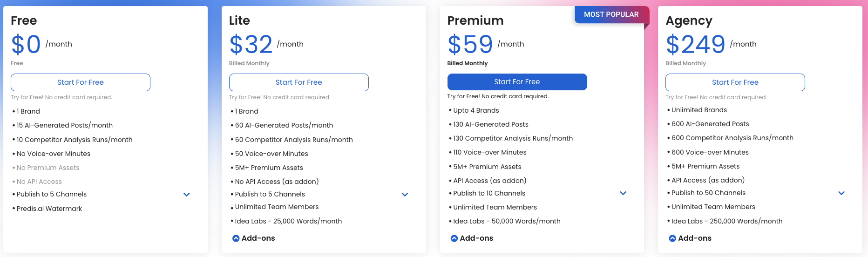
Task: Expand channels chevron in Lite plan
Action: (x=405, y=195)
